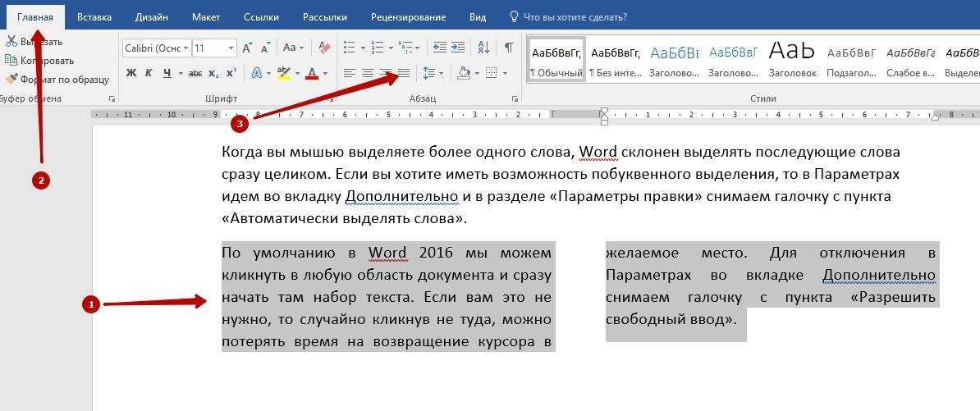Toggle strikethrough text formatting

coord(195,73)
